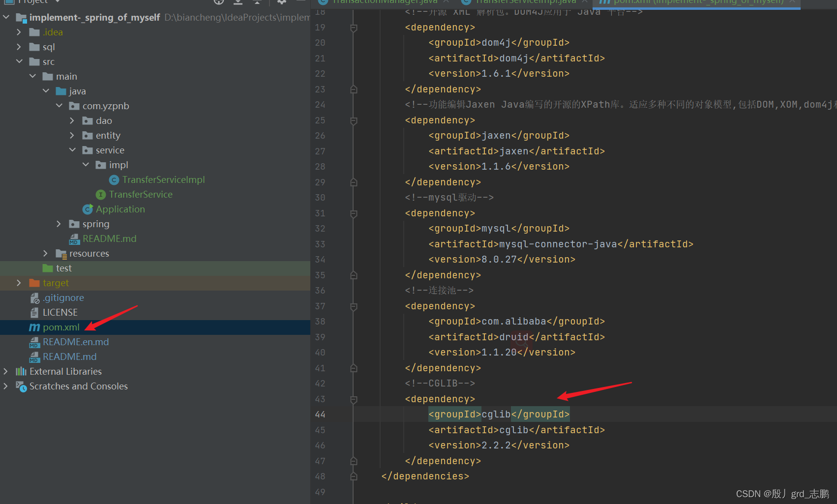Click line number 33 in gutter

coord(320,244)
